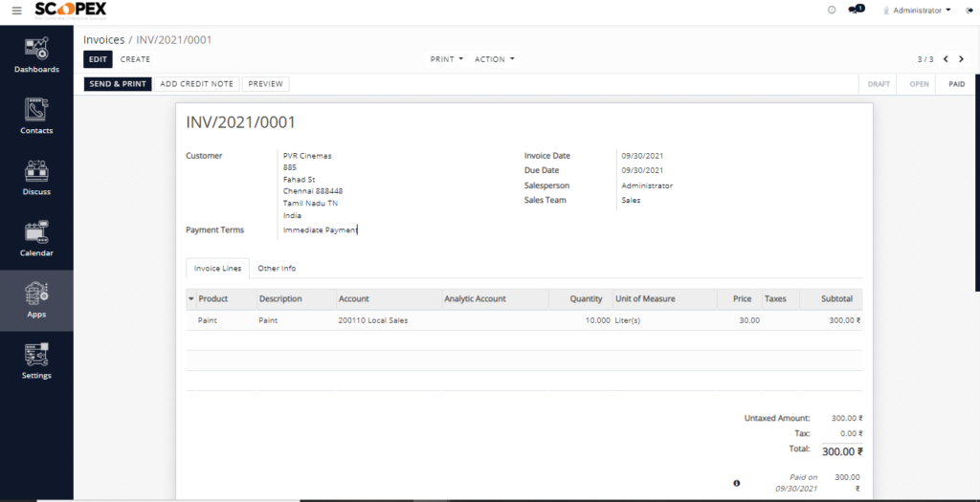980x502 pixels.
Task: Click the Create button
Action: point(135,59)
